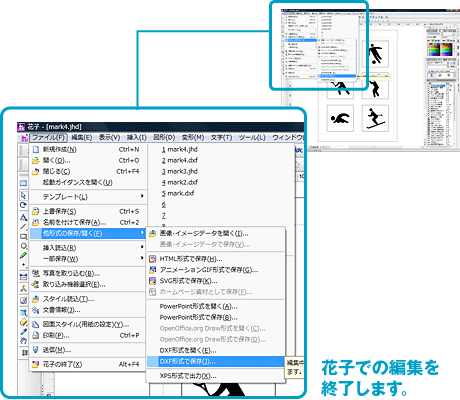Screen dimensions: 460x400
Task: Open the 文字(T) menu
Action: coord(221,138)
